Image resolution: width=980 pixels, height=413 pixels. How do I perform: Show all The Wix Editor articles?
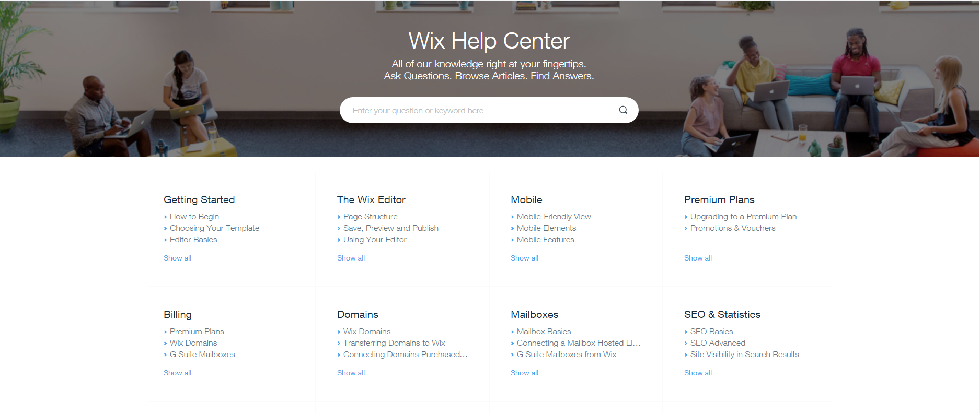pos(351,258)
